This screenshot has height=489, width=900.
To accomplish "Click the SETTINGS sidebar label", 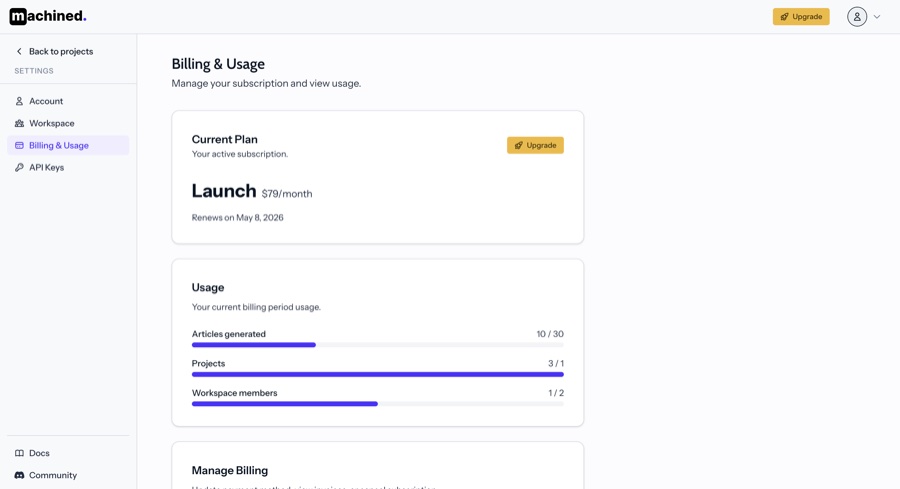I will click(34, 71).
